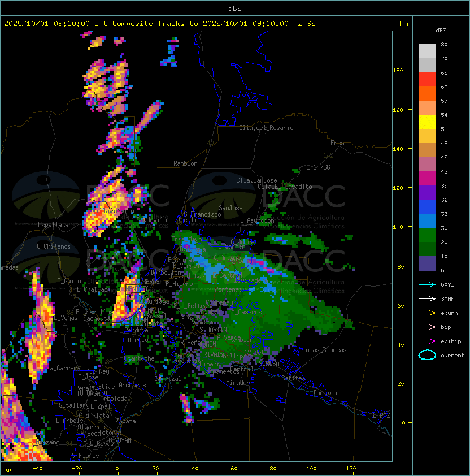Click the Lomas_Blancas map label
470x476 pixels.
[324, 350]
